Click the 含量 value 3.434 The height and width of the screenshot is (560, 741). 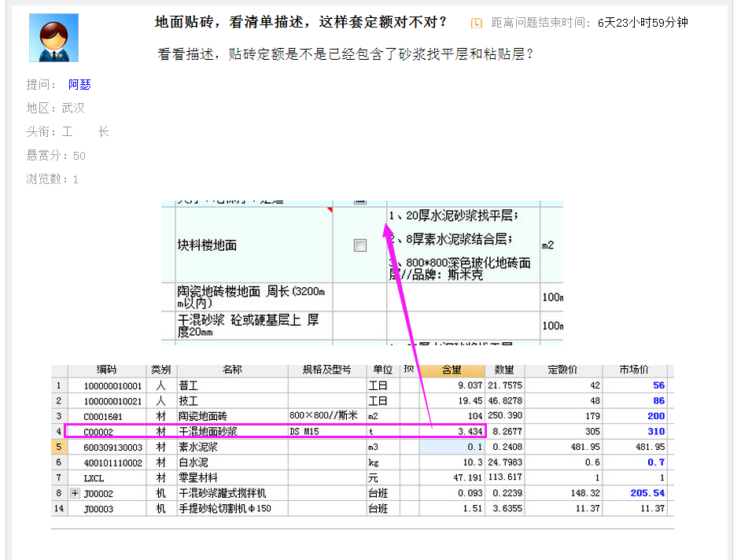(x=470, y=432)
